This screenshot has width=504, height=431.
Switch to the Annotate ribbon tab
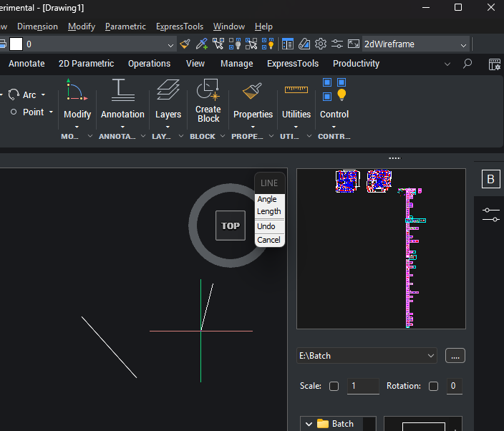(x=26, y=64)
